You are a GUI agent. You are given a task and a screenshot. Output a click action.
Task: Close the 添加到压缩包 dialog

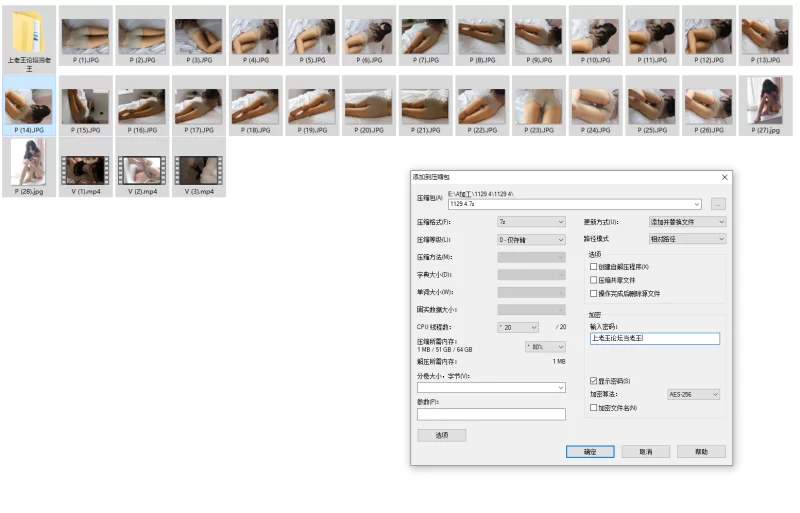724,177
